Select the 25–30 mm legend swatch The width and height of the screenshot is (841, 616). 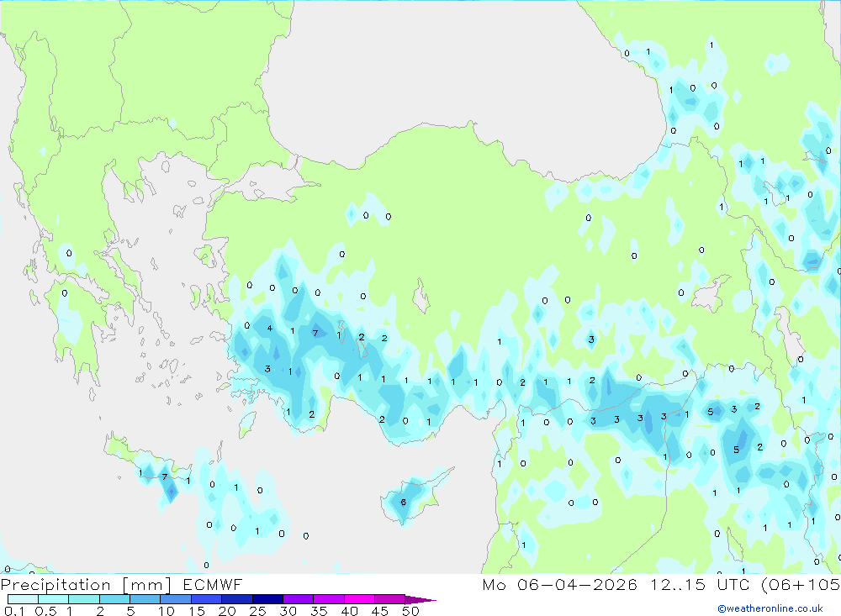[x=267, y=599]
